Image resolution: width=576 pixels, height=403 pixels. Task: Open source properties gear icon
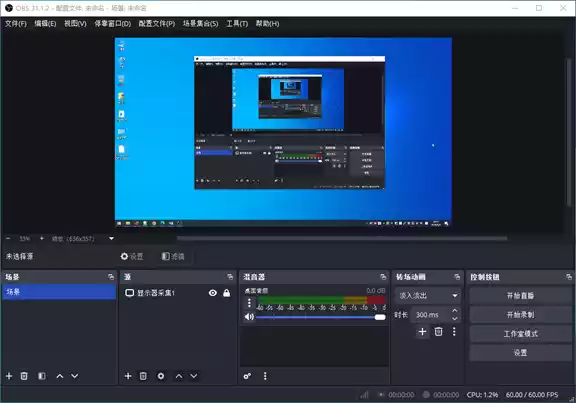click(x=161, y=376)
